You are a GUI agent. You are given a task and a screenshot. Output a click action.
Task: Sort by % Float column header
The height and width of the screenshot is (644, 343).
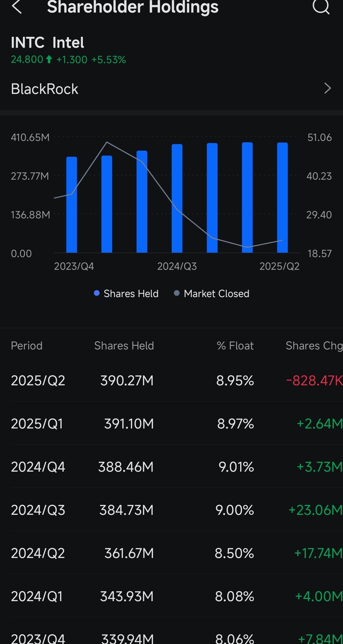coord(235,346)
